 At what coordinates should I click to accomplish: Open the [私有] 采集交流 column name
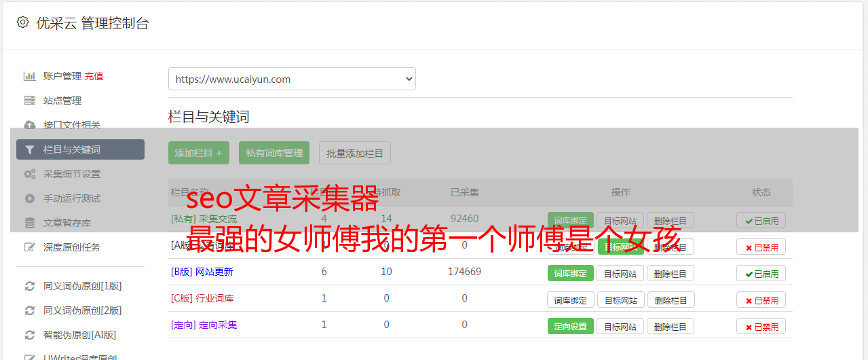pos(204,219)
